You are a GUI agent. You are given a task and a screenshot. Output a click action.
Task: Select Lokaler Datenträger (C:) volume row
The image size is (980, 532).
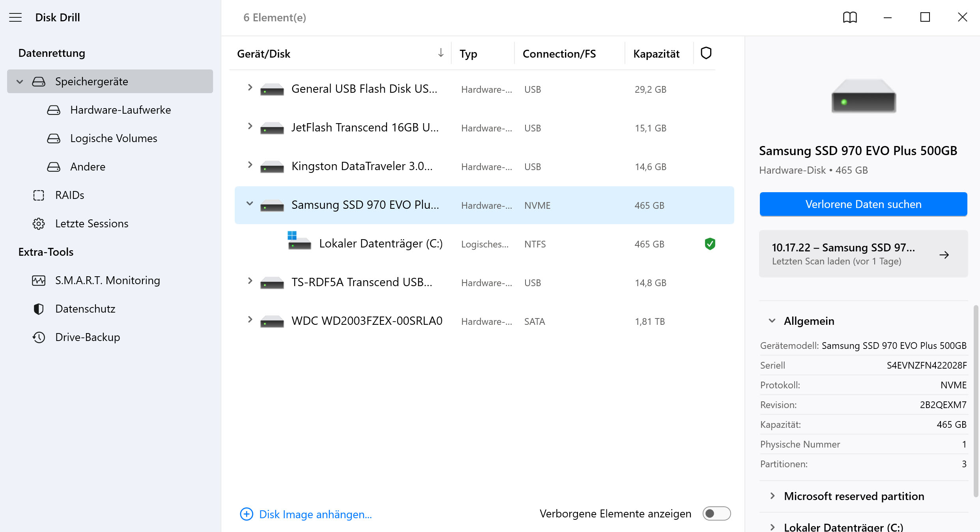coord(484,244)
